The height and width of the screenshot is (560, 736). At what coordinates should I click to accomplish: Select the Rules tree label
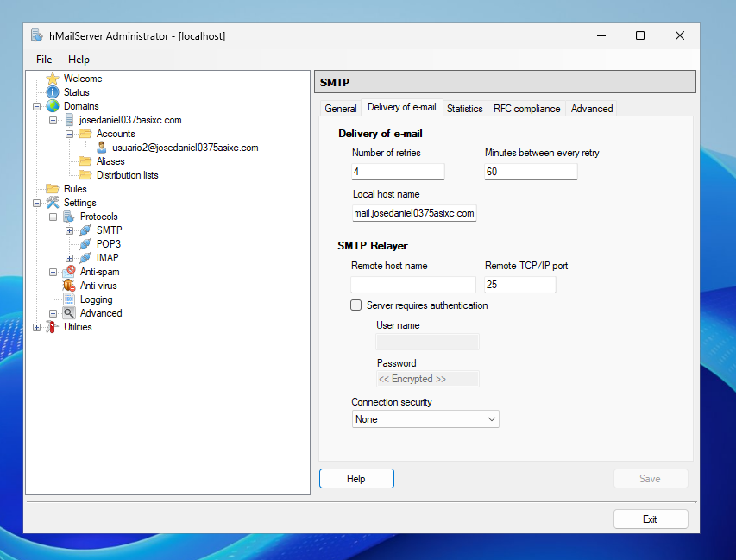[75, 189]
